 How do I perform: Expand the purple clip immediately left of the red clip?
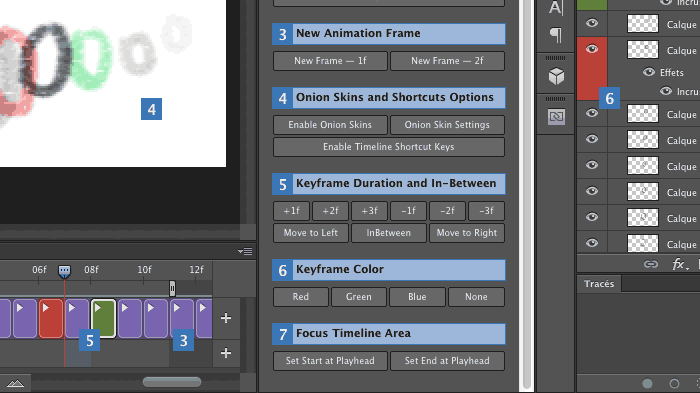20,308
